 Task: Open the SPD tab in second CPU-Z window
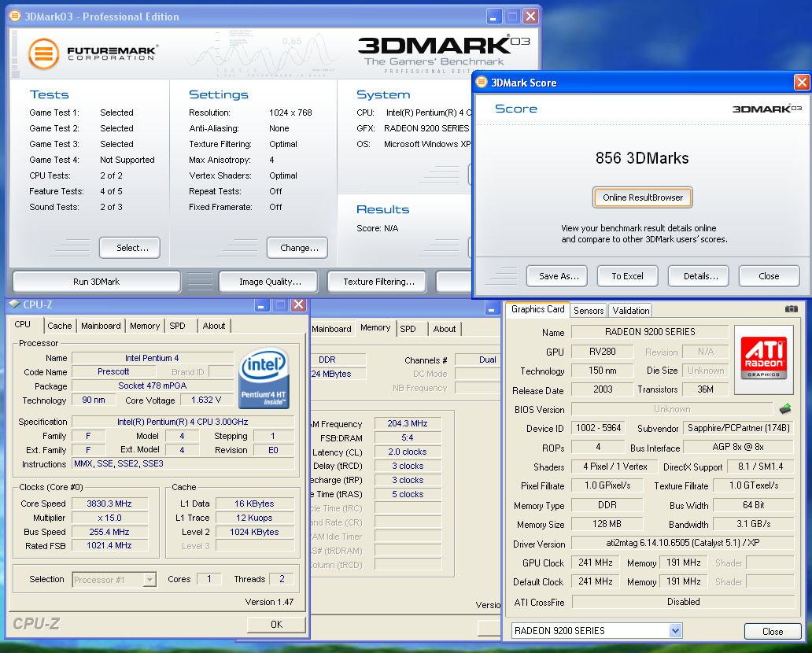point(408,329)
